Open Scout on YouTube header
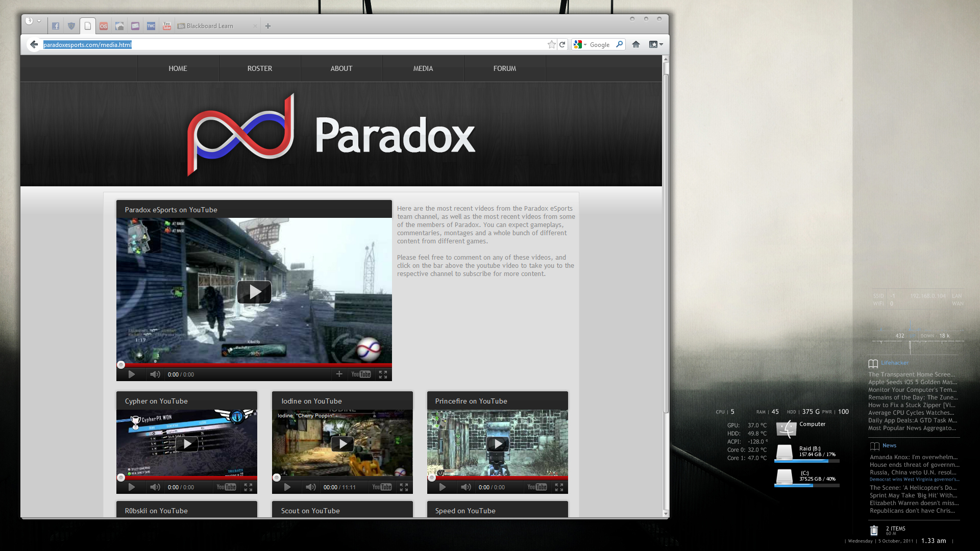980x551 pixels. [x=342, y=510]
